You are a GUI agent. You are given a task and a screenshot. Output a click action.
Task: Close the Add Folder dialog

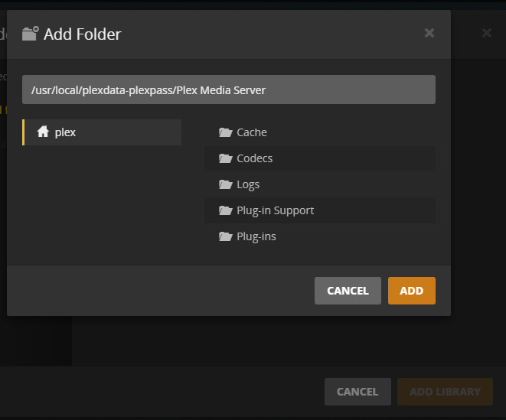429,33
